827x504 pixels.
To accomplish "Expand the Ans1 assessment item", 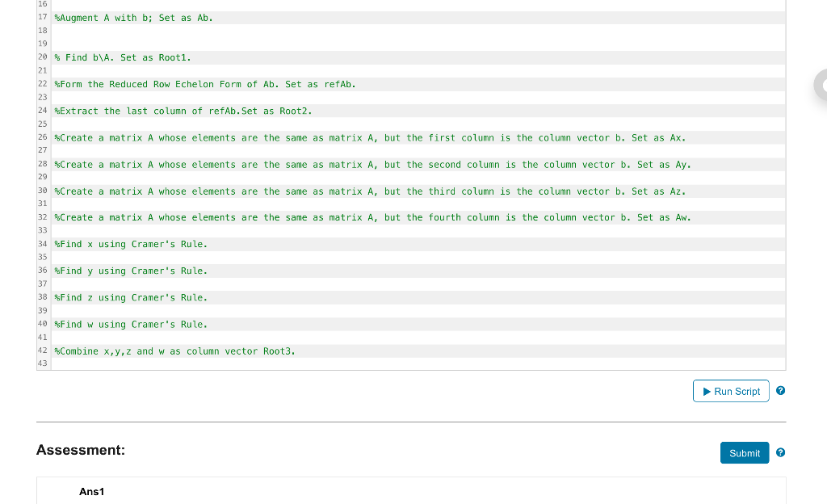I will pyautogui.click(x=91, y=491).
